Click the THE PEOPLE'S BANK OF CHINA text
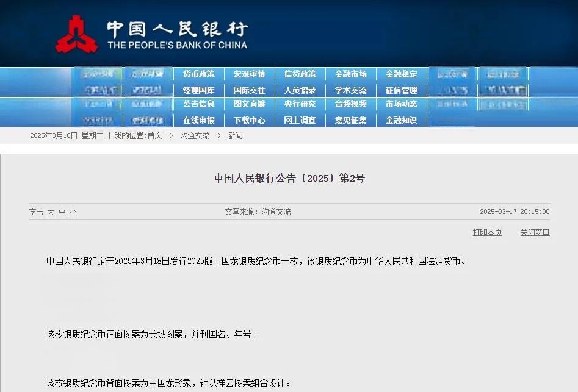Viewport: 578px width, 392px height. click(178, 45)
